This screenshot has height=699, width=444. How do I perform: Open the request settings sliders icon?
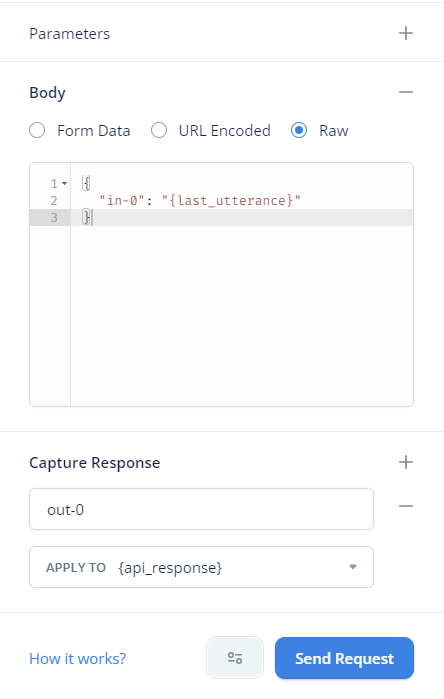click(x=235, y=658)
